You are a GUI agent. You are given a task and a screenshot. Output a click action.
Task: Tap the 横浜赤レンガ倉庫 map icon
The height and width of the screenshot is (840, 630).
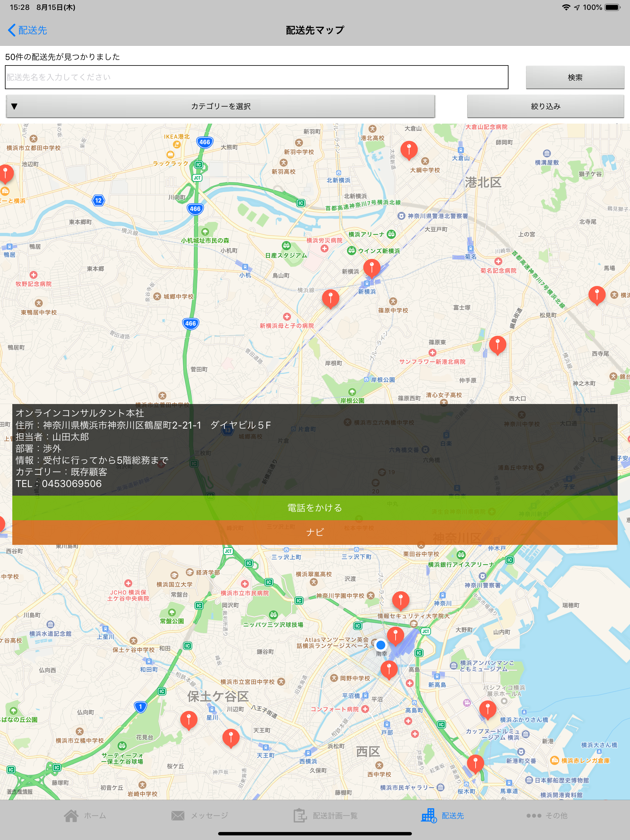555,760
